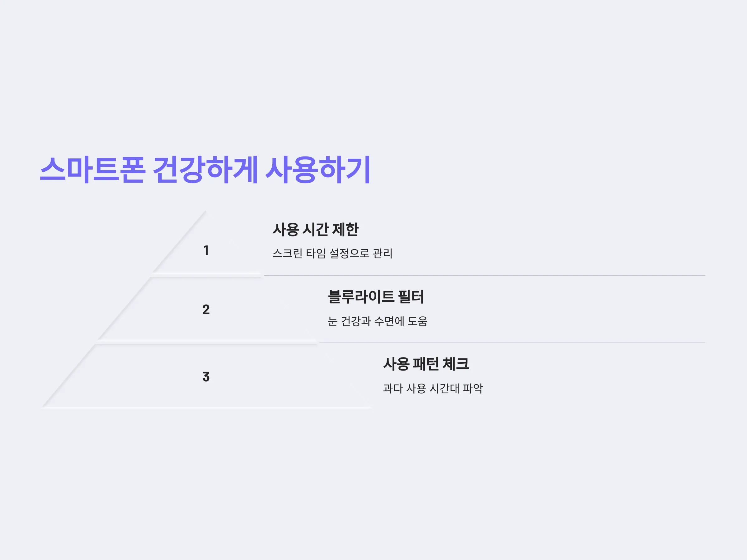
Task: Select number 2 in the pyramid middle tier
Action: point(206,310)
